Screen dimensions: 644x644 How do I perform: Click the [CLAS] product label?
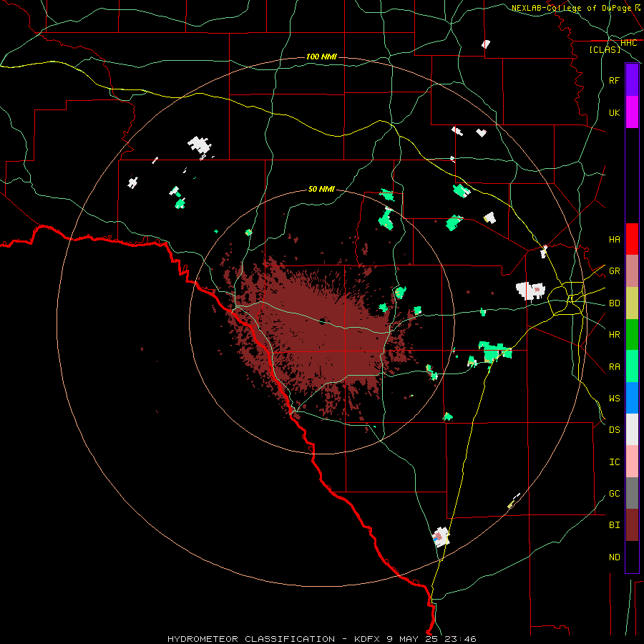605,49
